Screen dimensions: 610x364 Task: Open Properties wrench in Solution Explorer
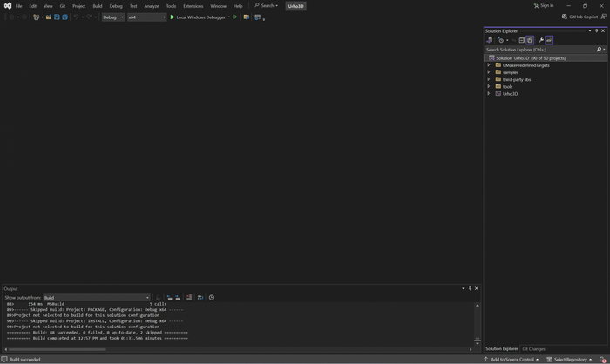point(540,40)
